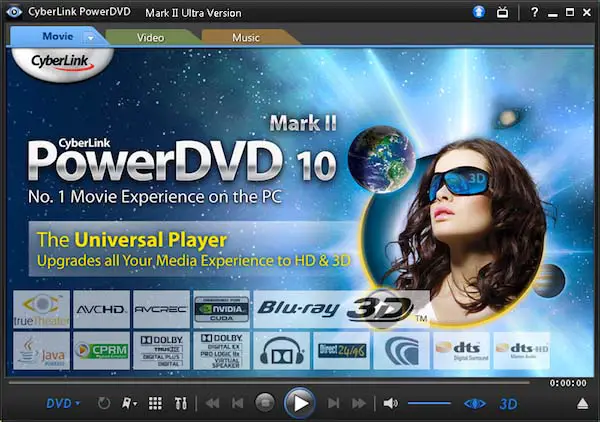Screen dimensions: 600x422
Task: Click the playback progress bar
Action: 269,382
